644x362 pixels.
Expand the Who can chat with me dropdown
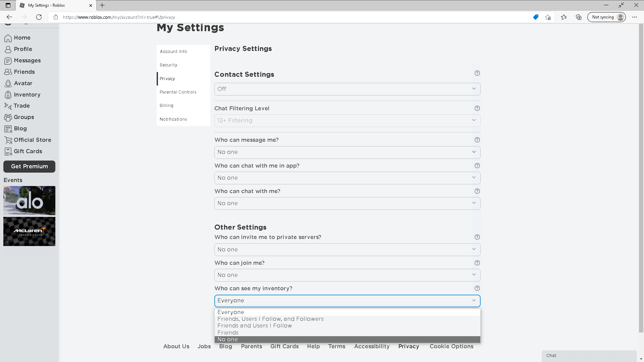click(347, 203)
